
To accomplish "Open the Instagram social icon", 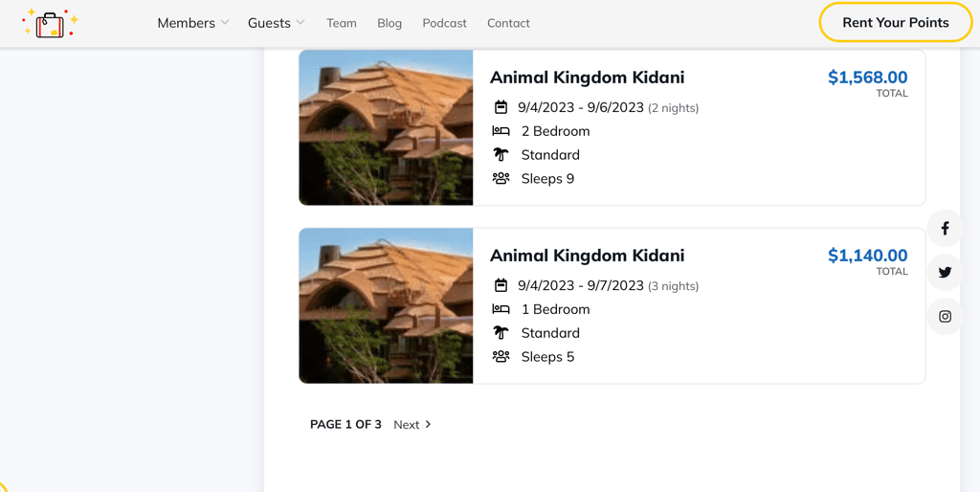I will point(945,316).
